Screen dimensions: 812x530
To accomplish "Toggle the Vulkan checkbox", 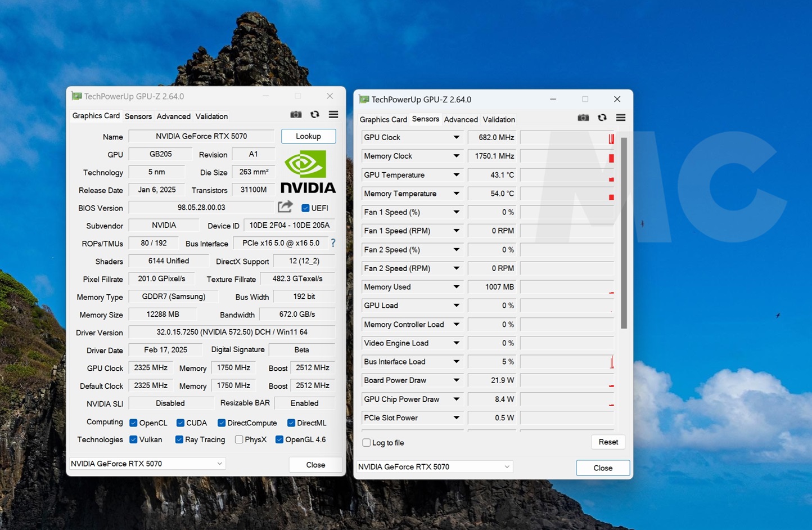I will [x=133, y=440].
